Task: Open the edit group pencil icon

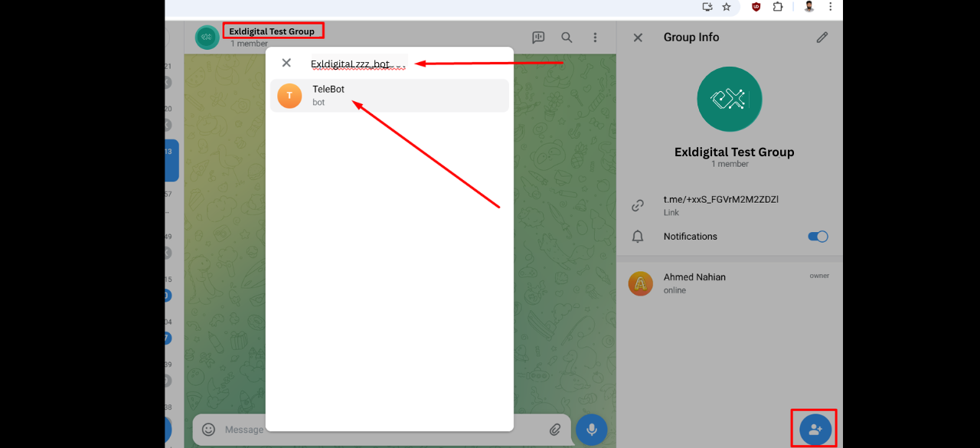Action: pyautogui.click(x=822, y=37)
